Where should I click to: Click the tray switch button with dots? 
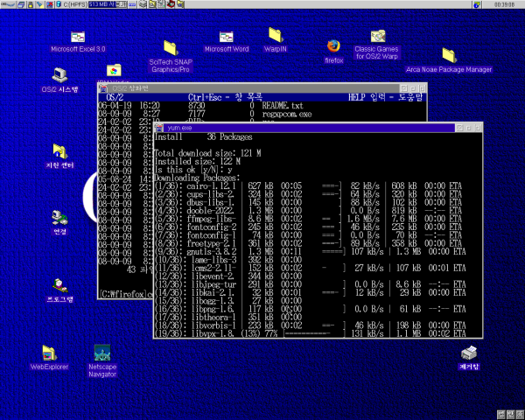pyautogui.click(x=132, y=4)
